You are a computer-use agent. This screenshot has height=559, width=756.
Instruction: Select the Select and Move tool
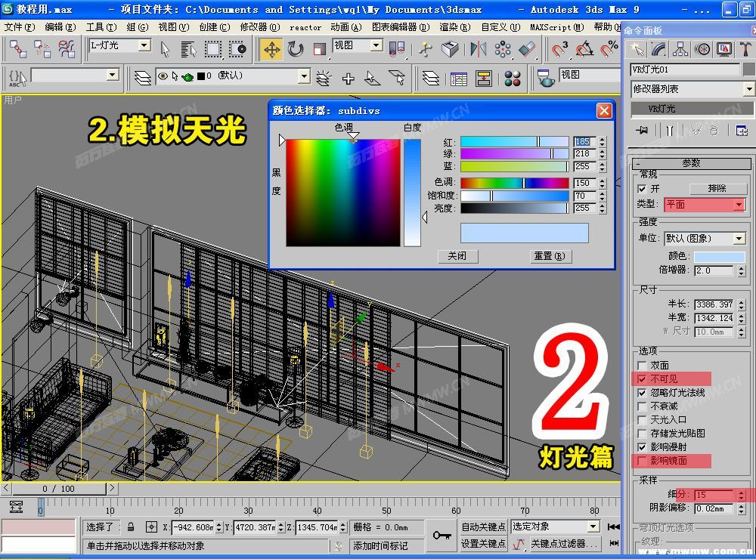pyautogui.click(x=272, y=48)
